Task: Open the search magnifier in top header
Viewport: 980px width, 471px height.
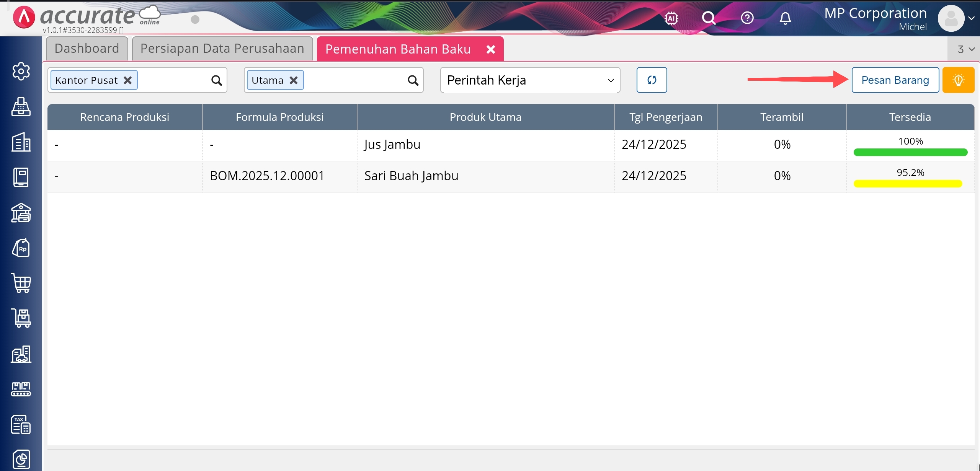Action: point(708,18)
